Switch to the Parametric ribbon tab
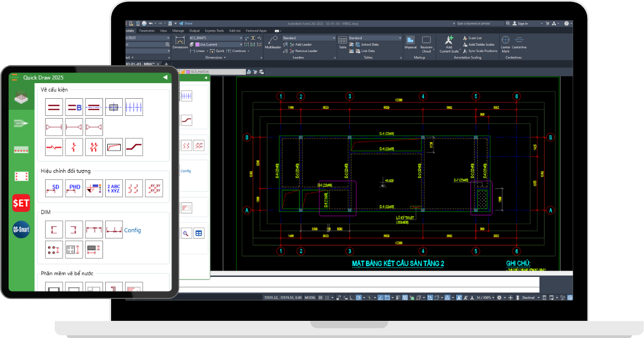 pyautogui.click(x=147, y=31)
